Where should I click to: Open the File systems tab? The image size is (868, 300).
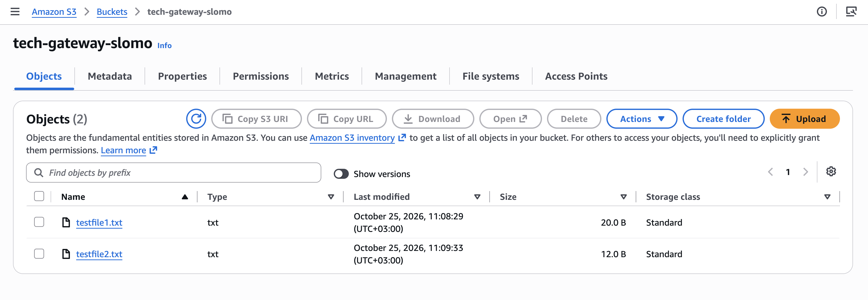point(491,76)
